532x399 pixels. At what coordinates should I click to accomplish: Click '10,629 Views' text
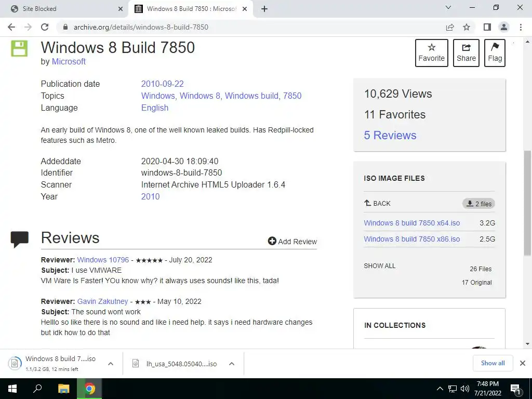(398, 94)
